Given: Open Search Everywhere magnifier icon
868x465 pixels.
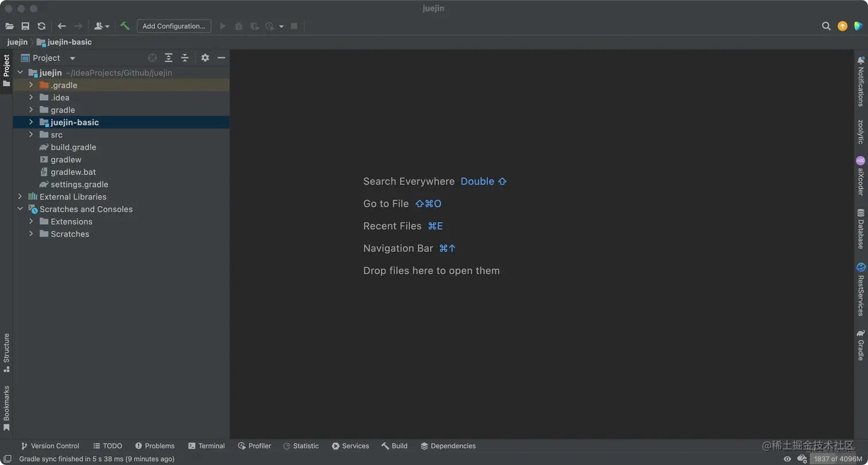Looking at the screenshot, I should 826,26.
